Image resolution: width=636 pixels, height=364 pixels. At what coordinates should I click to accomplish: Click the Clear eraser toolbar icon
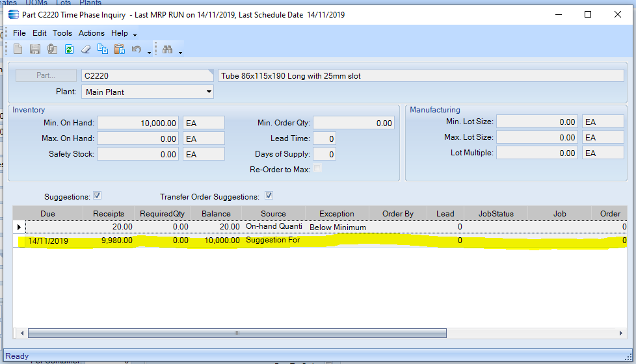(86, 49)
